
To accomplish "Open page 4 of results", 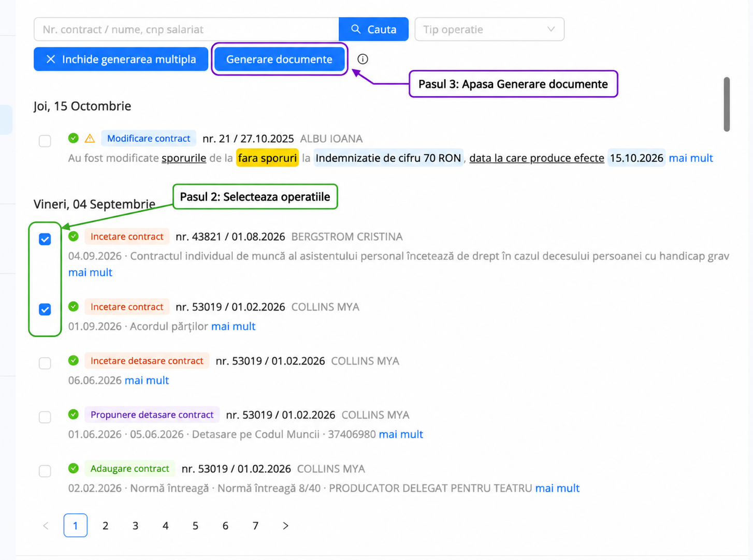I will click(x=165, y=526).
